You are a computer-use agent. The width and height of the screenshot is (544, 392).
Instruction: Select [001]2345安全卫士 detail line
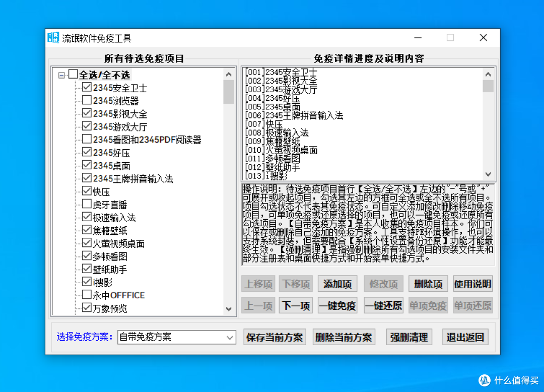[x=281, y=72]
